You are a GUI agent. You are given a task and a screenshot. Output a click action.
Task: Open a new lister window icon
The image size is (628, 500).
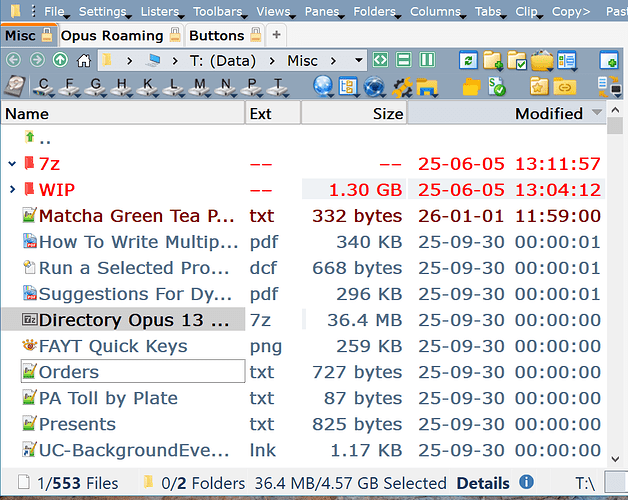(x=609, y=60)
